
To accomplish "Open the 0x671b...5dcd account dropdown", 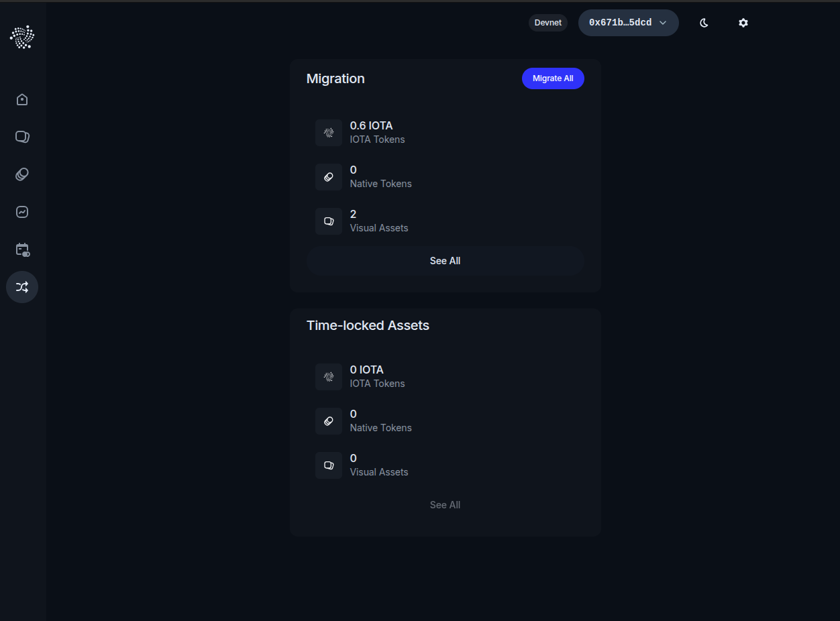I will (628, 22).
